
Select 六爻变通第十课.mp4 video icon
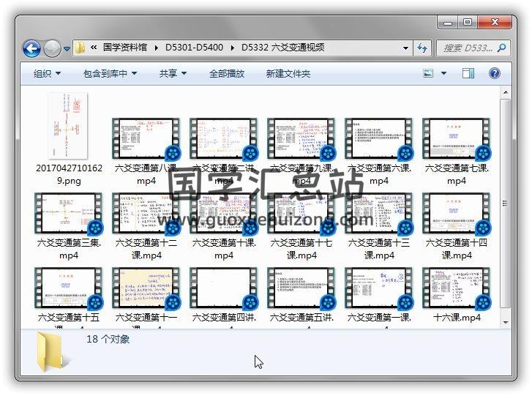[224, 214]
